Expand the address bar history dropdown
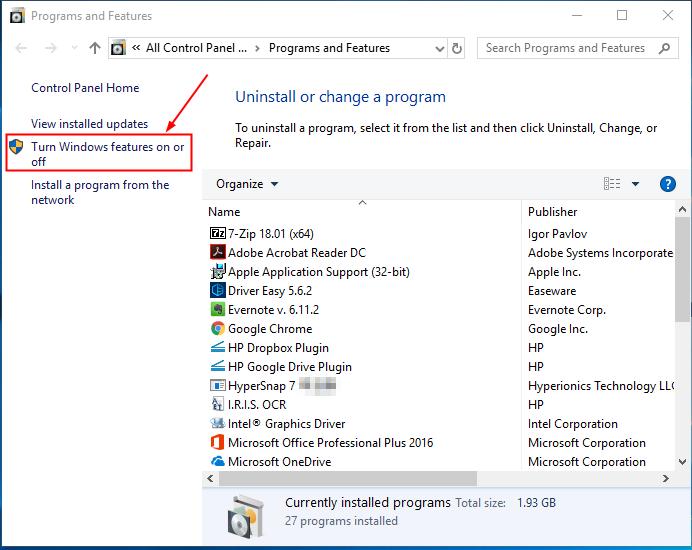The width and height of the screenshot is (692, 550). (440, 48)
